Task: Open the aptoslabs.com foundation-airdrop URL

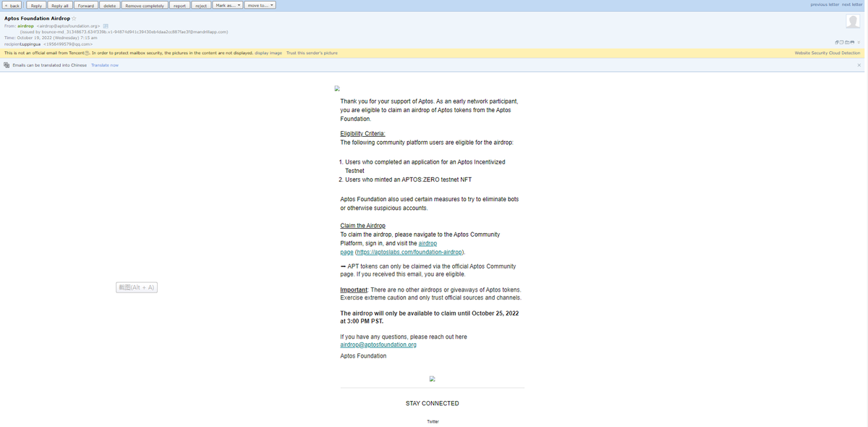Action: [x=409, y=252]
